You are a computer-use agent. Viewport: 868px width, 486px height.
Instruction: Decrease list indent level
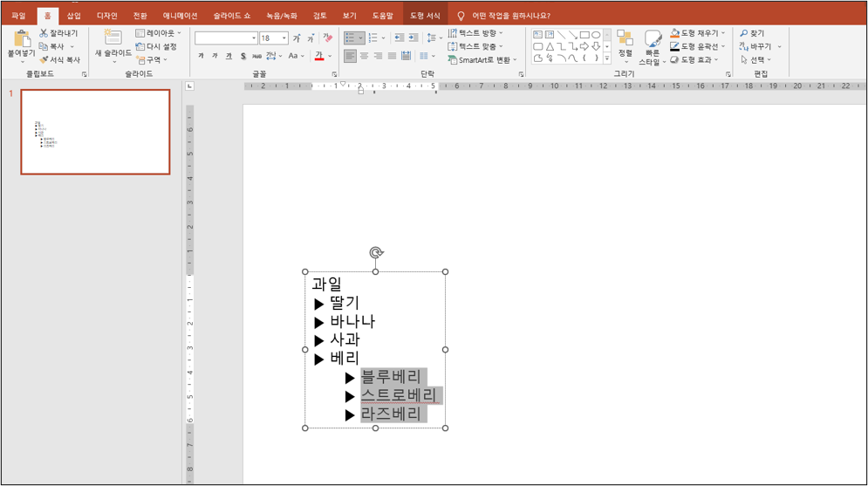coord(399,38)
